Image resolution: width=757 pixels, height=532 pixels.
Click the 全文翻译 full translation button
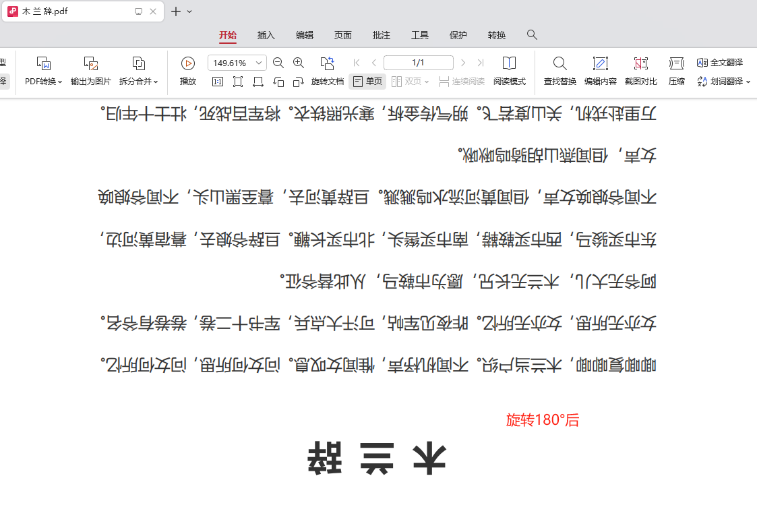click(720, 63)
